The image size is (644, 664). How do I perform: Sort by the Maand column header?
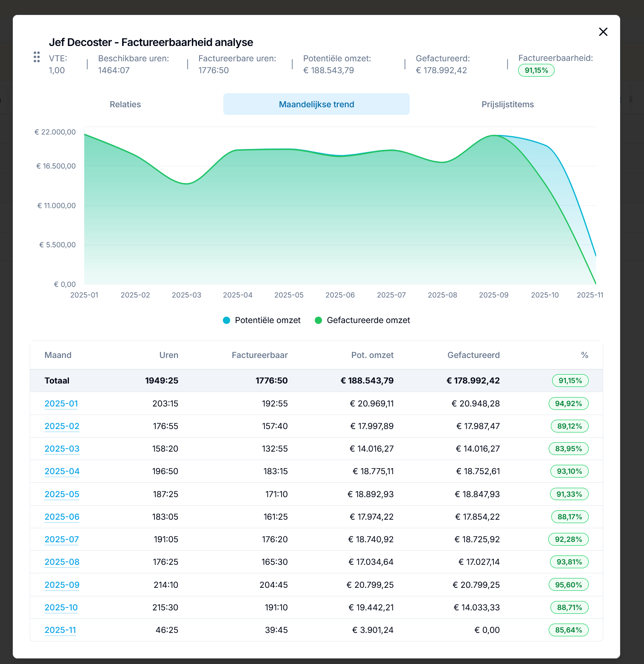tap(58, 355)
